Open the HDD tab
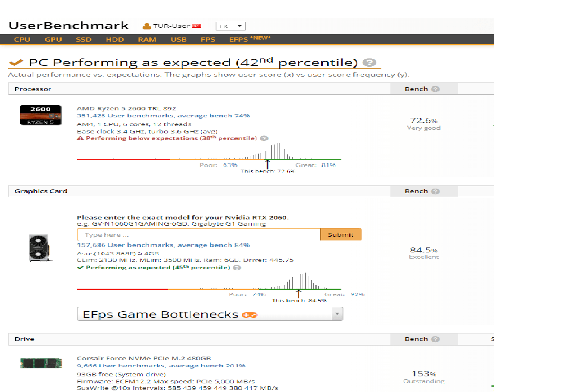This screenshot has width=585, height=392. 115,40
